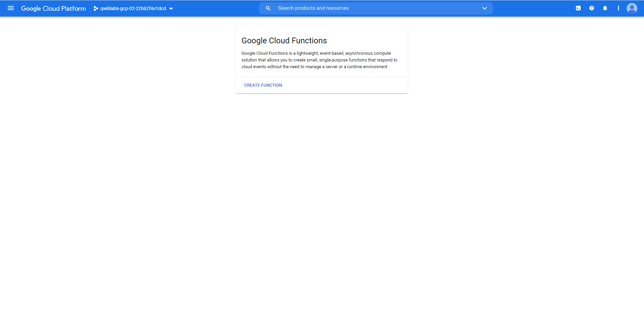This screenshot has width=644, height=315.
Task: Open the qwiklabs-gcp-02-22b62f4e1dcd project selector
Action: (x=133, y=8)
